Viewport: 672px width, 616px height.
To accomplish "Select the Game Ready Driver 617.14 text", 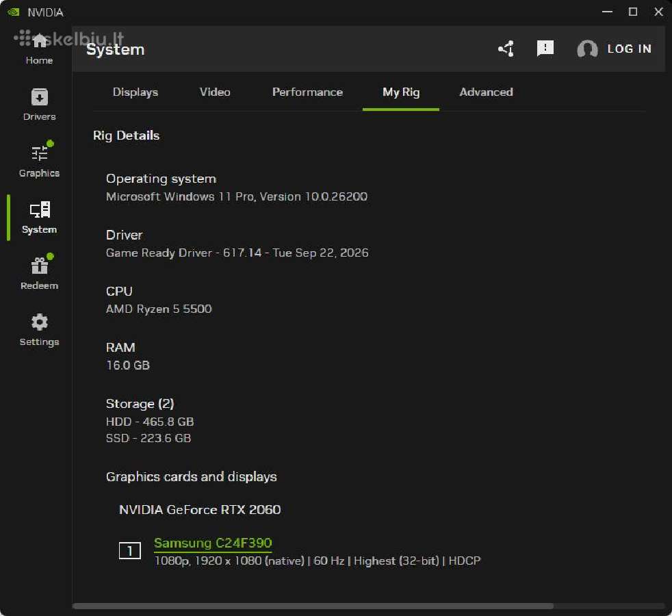I will 237,253.
